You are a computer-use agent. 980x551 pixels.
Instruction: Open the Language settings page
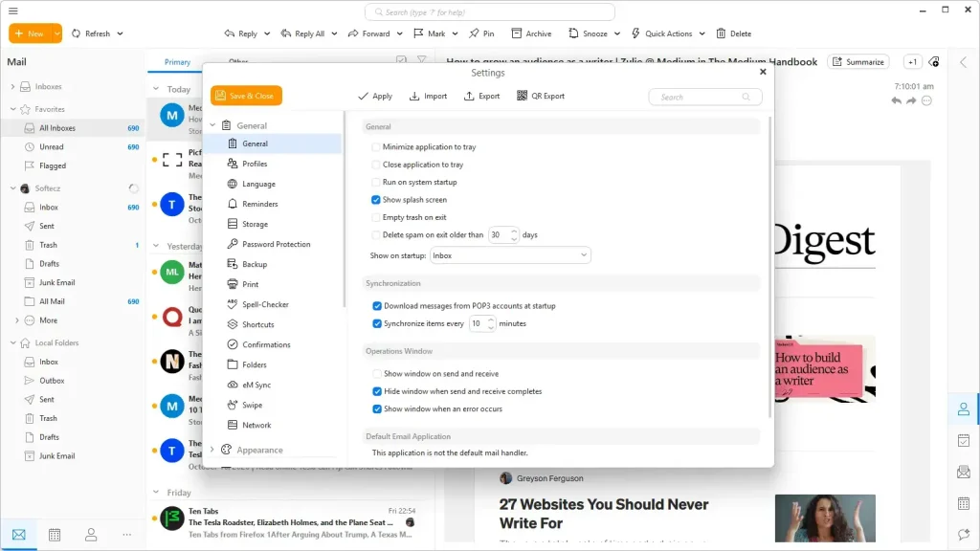point(258,185)
